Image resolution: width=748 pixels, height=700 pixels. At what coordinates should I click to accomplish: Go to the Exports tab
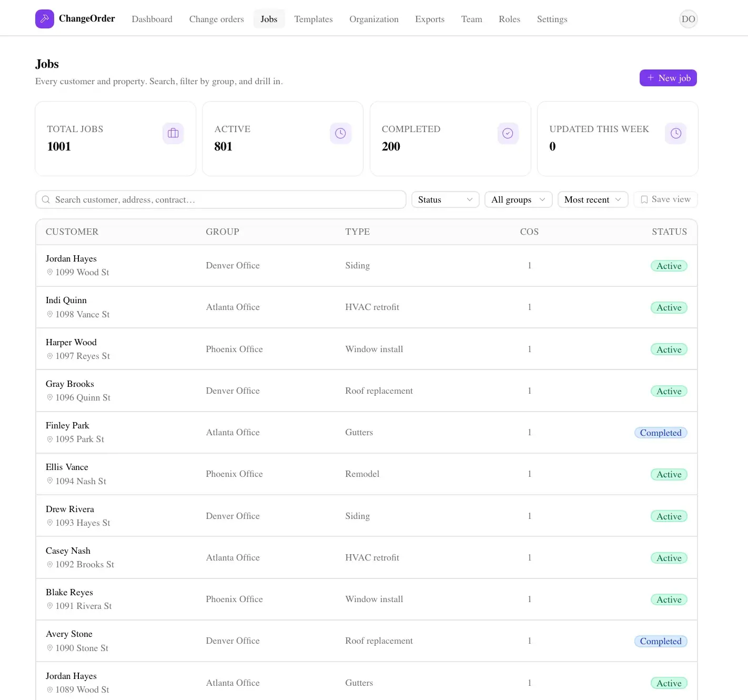(x=430, y=19)
